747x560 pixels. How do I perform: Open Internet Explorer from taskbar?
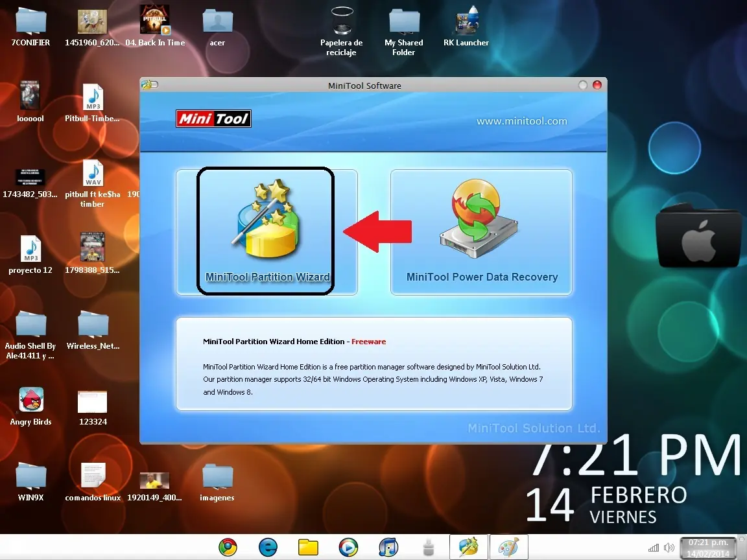point(268,547)
